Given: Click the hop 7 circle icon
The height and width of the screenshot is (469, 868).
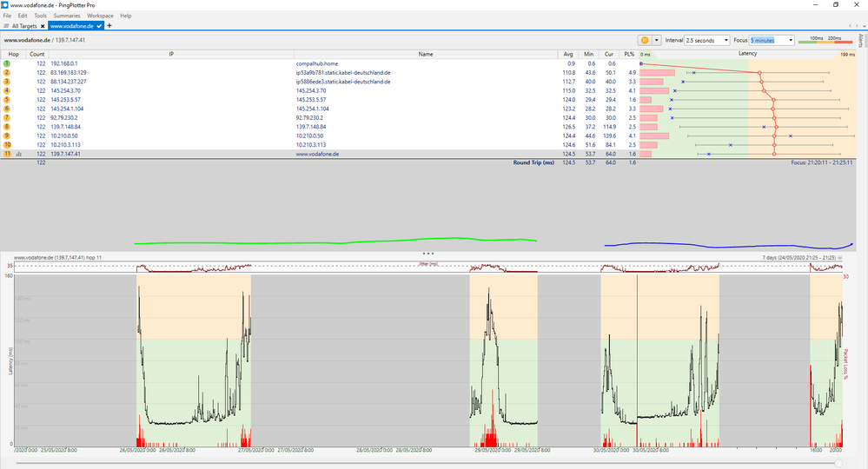Looking at the screenshot, I should (x=7, y=118).
